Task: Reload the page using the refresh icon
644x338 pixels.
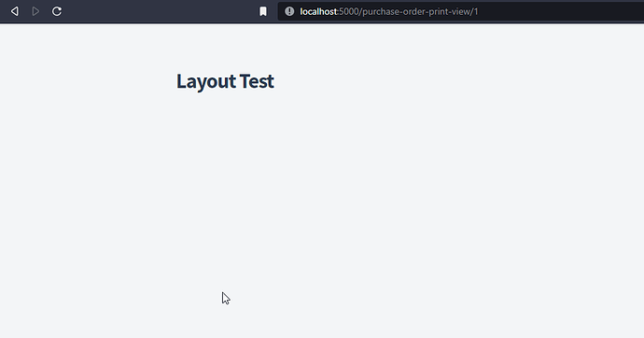Action: (x=57, y=11)
